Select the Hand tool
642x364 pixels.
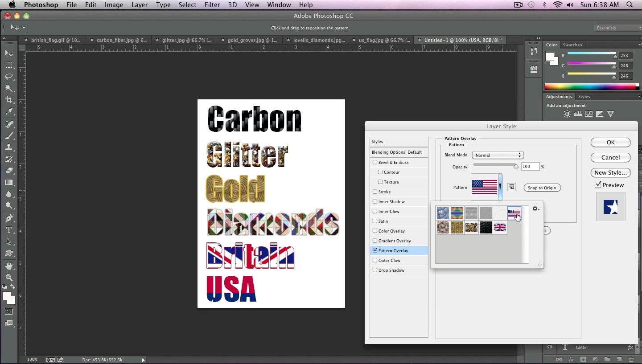[9, 266]
